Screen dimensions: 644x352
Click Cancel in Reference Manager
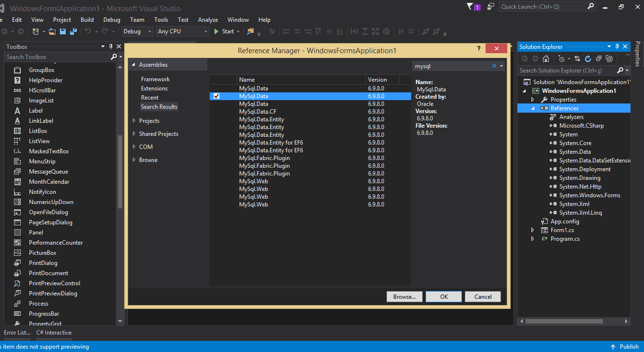483,297
